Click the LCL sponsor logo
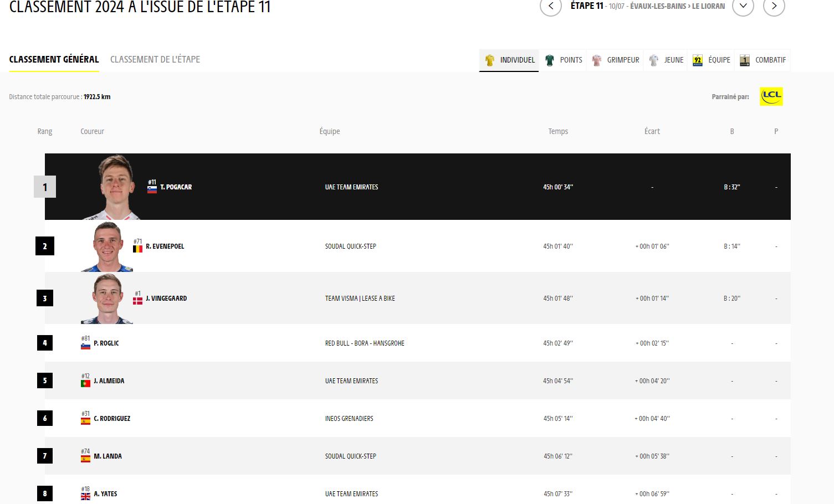 771,96
